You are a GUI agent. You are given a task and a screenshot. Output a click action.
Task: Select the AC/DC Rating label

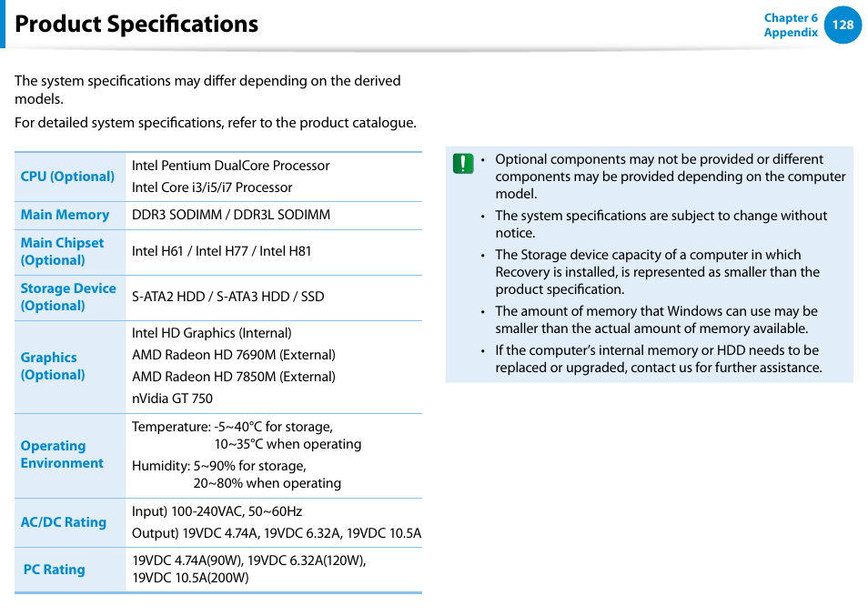point(63,522)
